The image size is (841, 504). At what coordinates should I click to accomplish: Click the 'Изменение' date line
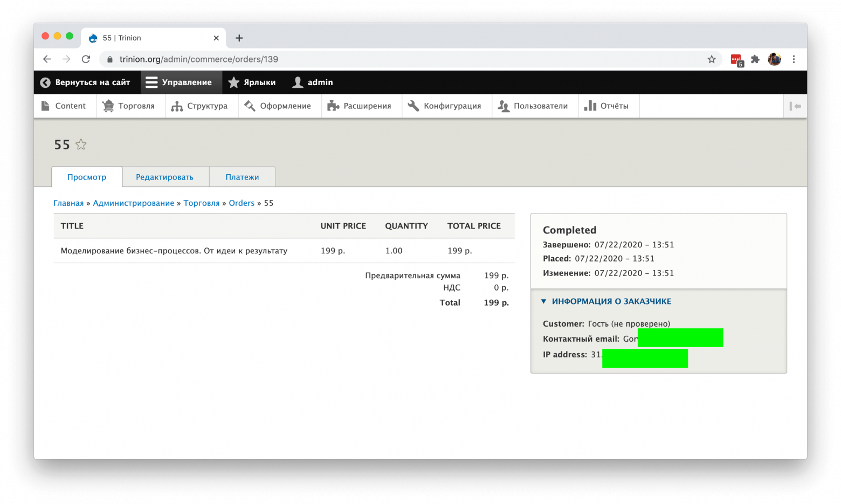tap(609, 273)
